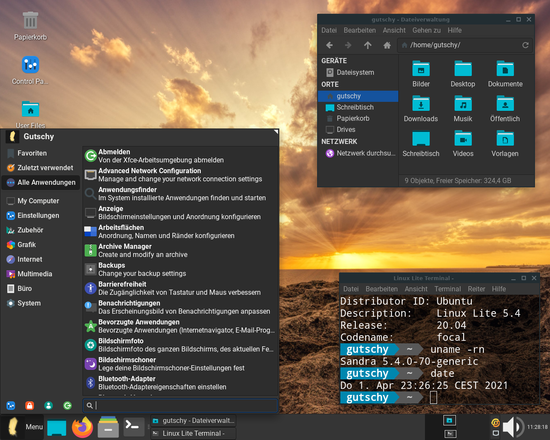Select Schreibtisch in file manager sidebar
This screenshot has width=550, height=440.
pyautogui.click(x=358, y=107)
